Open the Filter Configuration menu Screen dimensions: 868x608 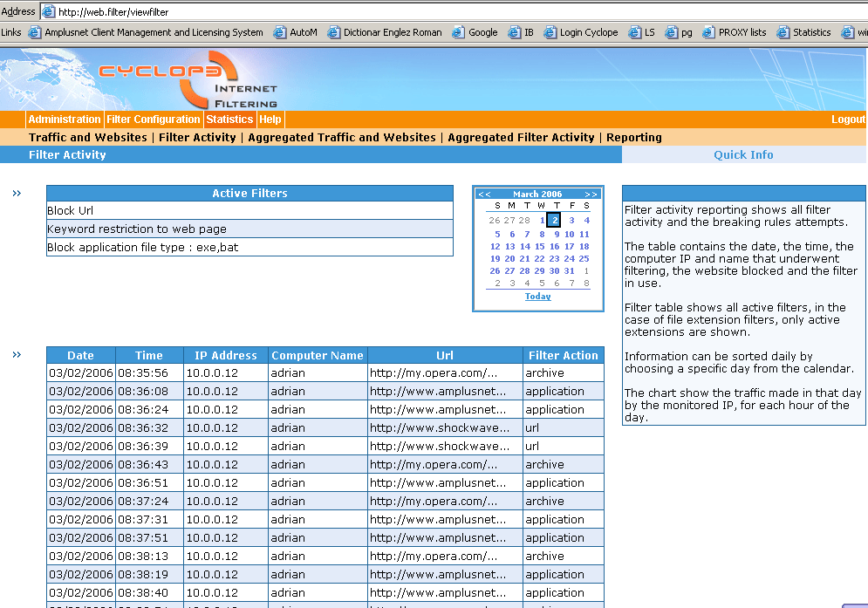pos(154,119)
